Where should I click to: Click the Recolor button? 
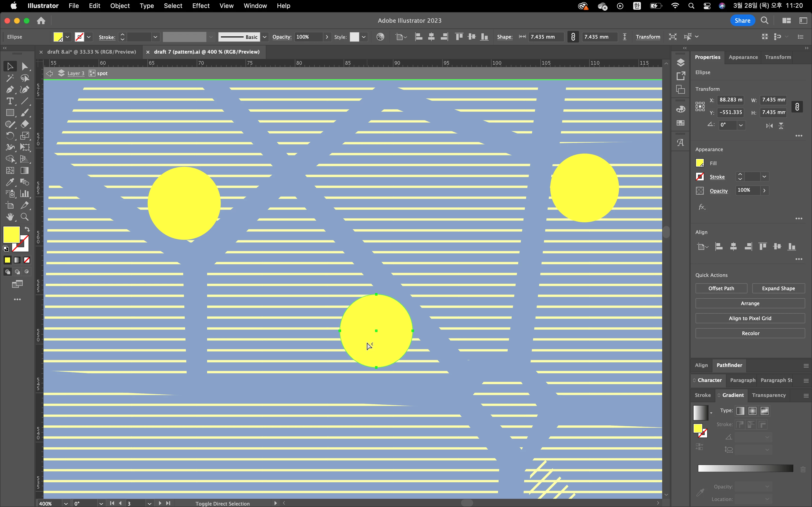pos(750,333)
